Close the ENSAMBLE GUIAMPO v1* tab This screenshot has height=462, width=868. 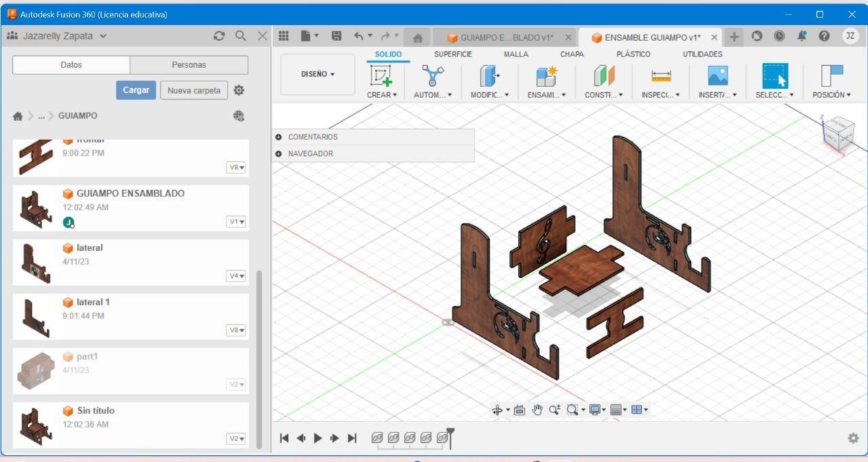coord(714,38)
